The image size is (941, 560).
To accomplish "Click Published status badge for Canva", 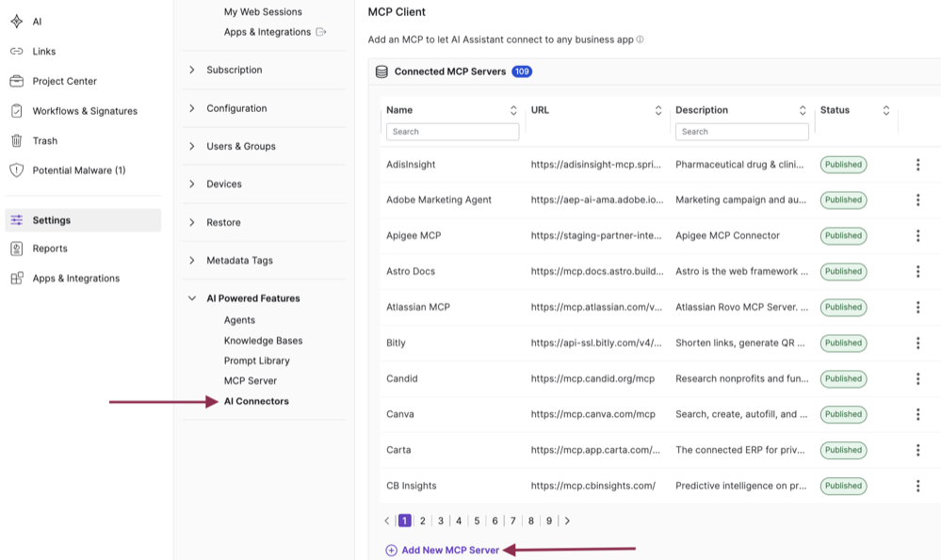I will point(843,414).
